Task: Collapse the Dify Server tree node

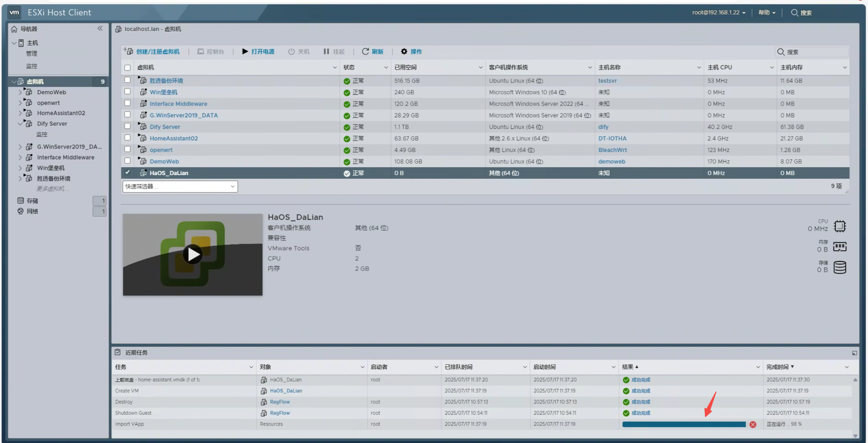Action: coord(20,123)
